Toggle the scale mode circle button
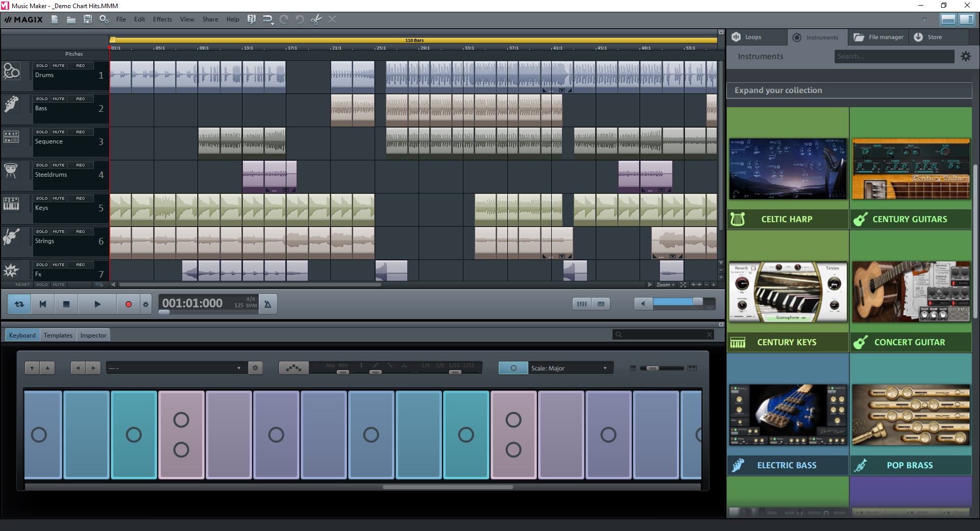 [513, 368]
